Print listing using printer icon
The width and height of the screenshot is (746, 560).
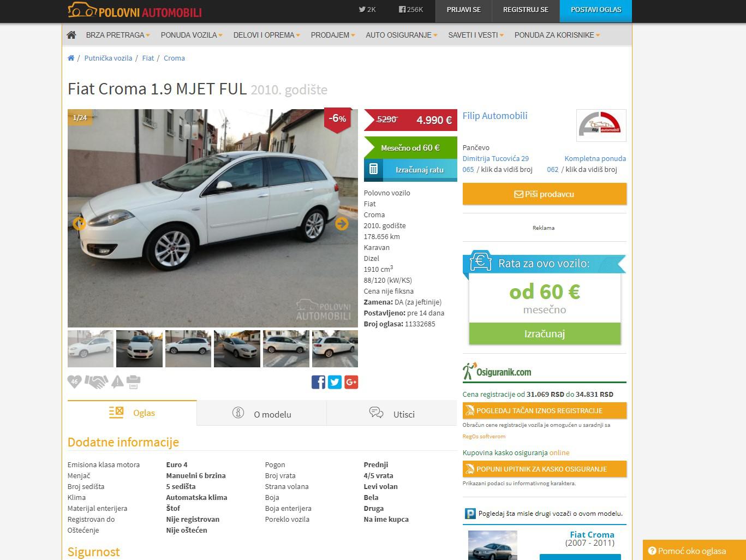point(134,382)
